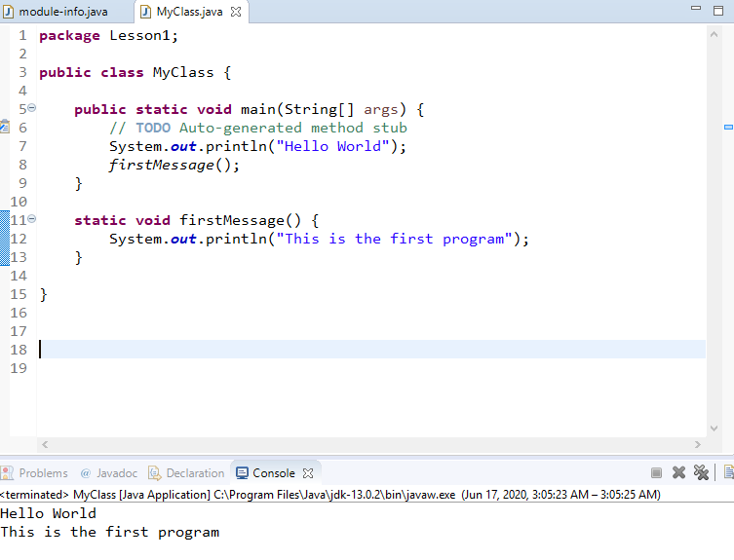Click the class name 'MyClass' on line 3
The height and width of the screenshot is (560, 734).
(183, 72)
